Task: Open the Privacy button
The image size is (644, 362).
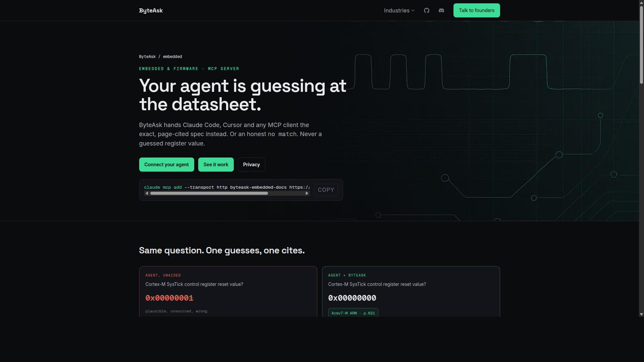Action: [x=252, y=165]
